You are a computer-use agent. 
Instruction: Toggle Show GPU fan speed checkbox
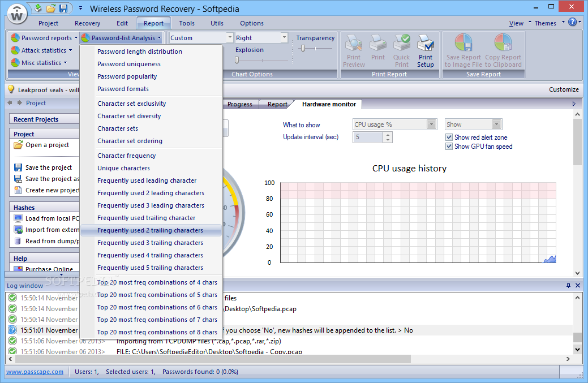pos(449,146)
